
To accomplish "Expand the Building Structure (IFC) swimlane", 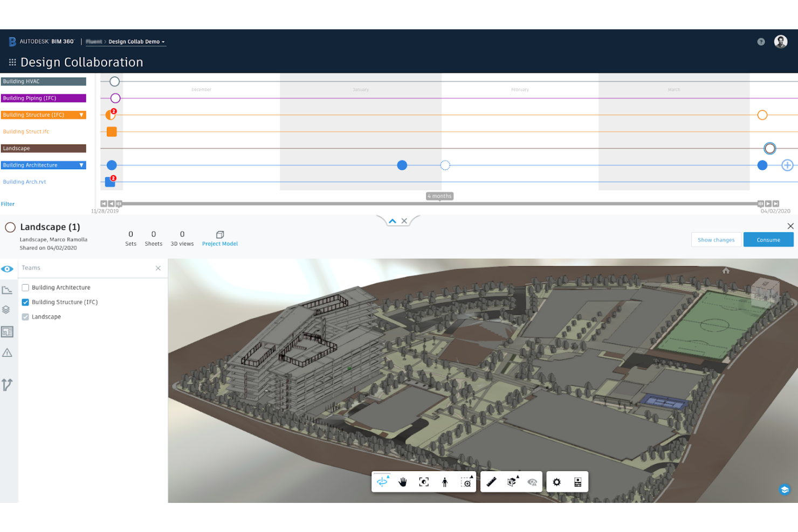I will (x=80, y=115).
